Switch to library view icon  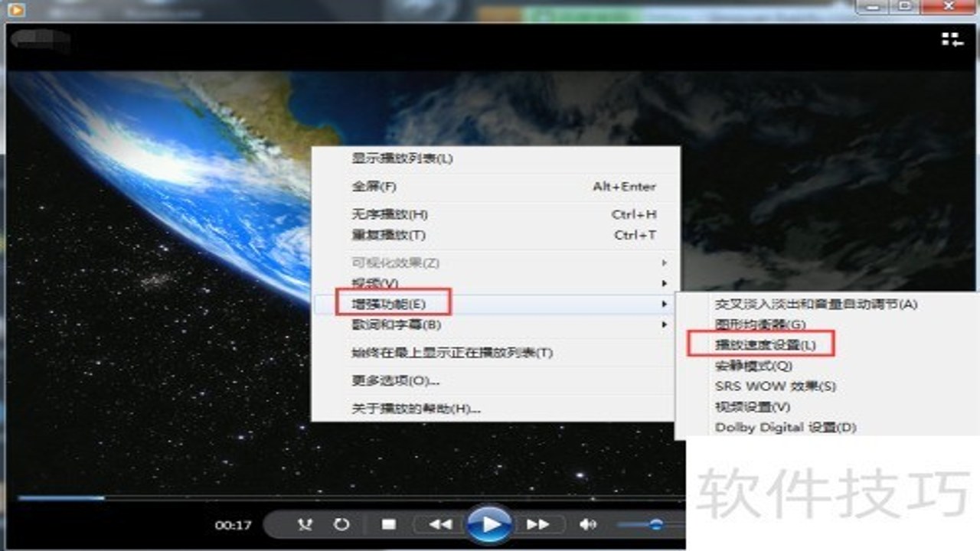952,40
